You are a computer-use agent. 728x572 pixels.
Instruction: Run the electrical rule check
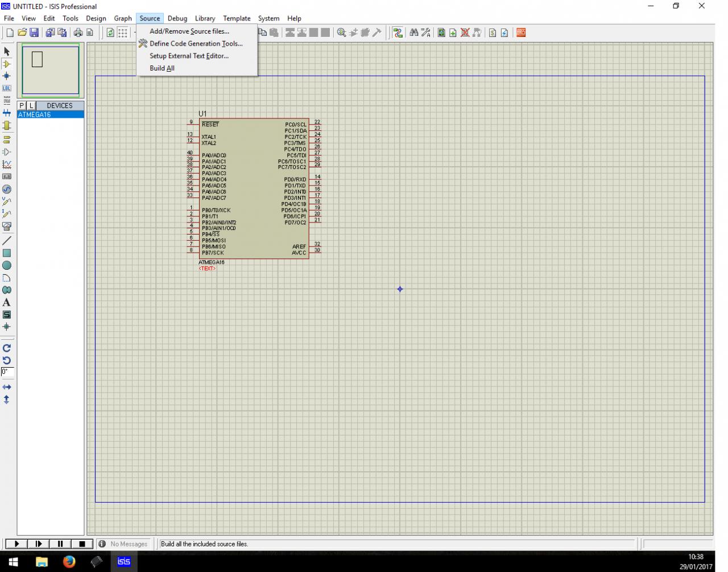[x=504, y=32]
